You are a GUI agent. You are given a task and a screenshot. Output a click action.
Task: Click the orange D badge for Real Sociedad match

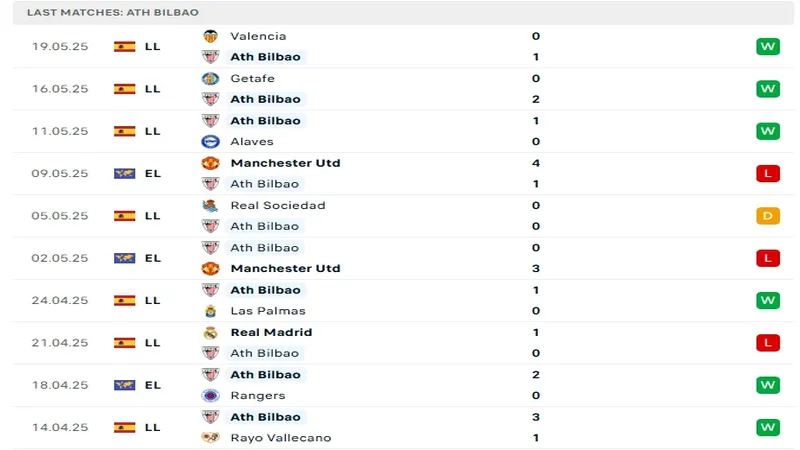coord(768,215)
